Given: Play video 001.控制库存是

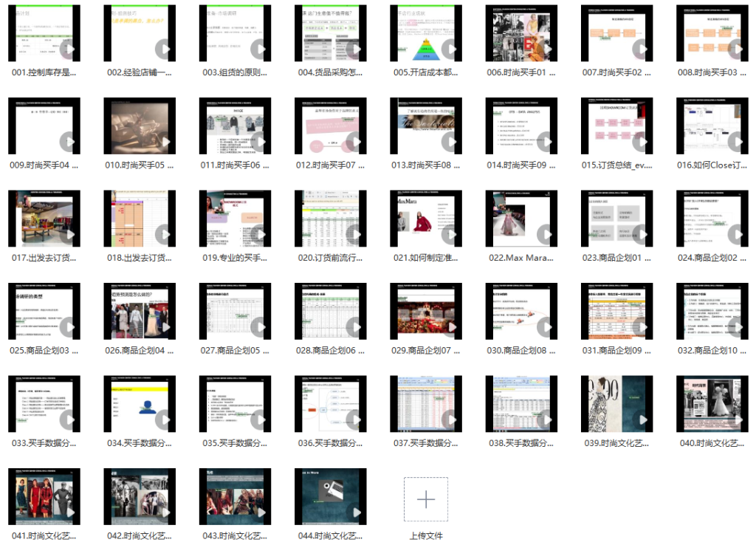Looking at the screenshot, I should (x=69, y=49).
